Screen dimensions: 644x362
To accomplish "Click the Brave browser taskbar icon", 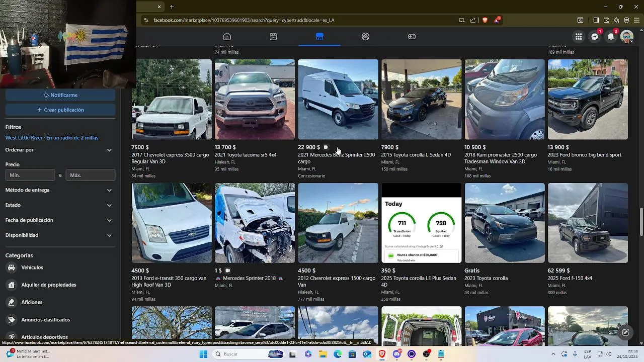I will click(x=382, y=354).
